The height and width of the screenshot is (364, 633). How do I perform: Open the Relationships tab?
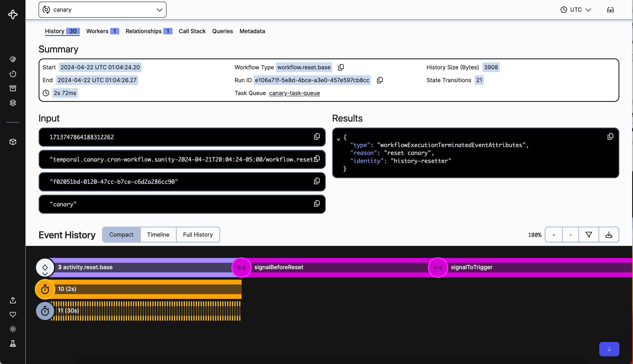149,31
